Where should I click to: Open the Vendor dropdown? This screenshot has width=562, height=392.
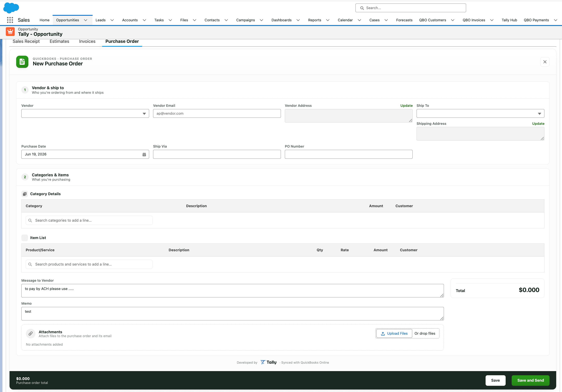(85, 113)
